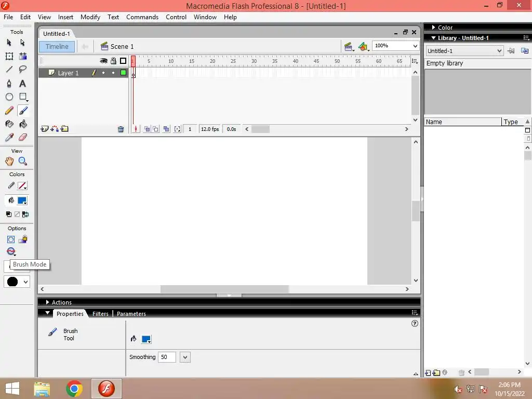The image size is (532, 399).
Task: Select the Rectangle tool
Action: (23, 97)
